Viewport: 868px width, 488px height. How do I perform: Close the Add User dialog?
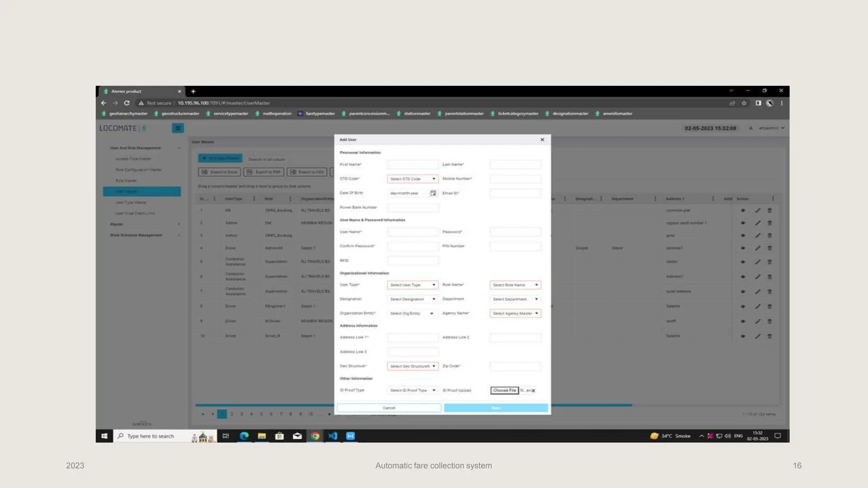(x=542, y=140)
